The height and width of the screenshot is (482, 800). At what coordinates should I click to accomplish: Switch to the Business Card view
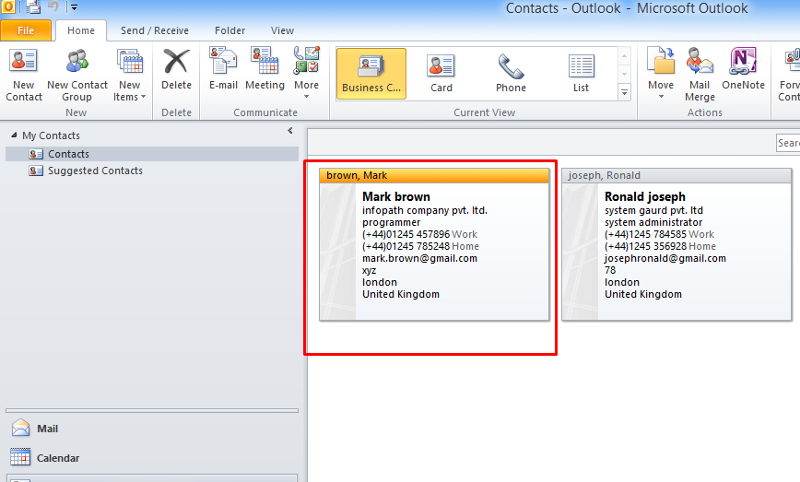(371, 73)
